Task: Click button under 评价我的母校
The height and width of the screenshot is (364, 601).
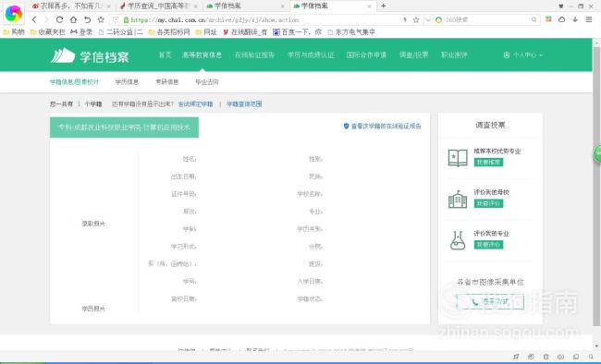Action: click(488, 203)
